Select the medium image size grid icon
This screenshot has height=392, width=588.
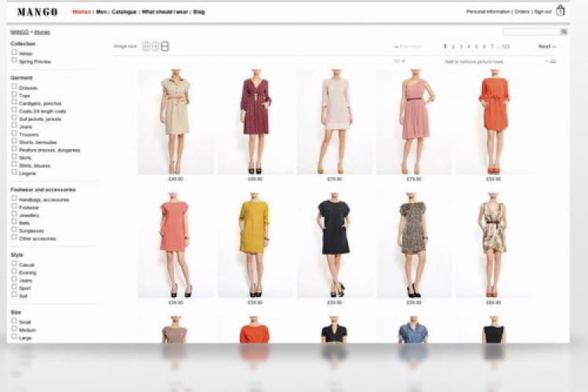point(155,46)
